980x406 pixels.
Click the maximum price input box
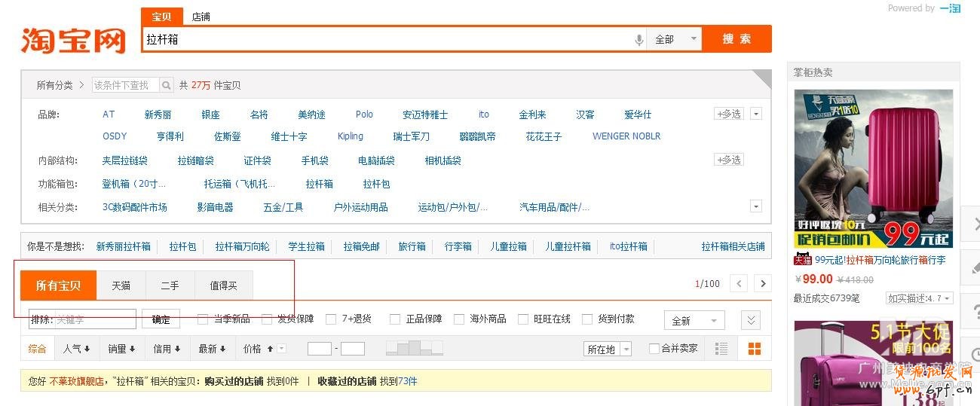pyautogui.click(x=353, y=349)
